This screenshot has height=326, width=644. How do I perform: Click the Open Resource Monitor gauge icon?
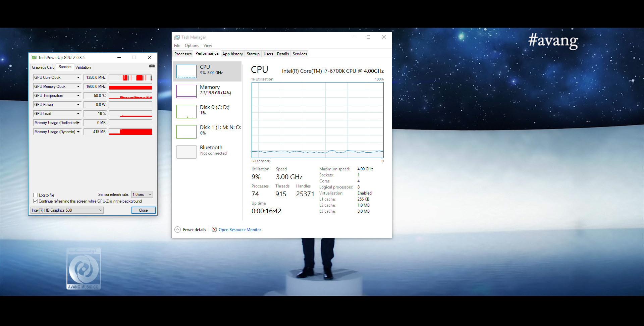click(x=214, y=229)
